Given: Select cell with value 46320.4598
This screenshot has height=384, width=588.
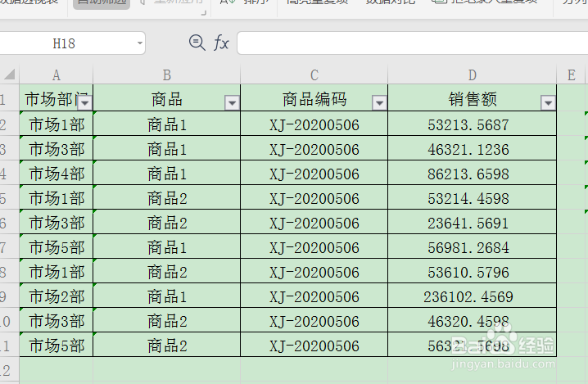Looking at the screenshot, I should tap(473, 320).
